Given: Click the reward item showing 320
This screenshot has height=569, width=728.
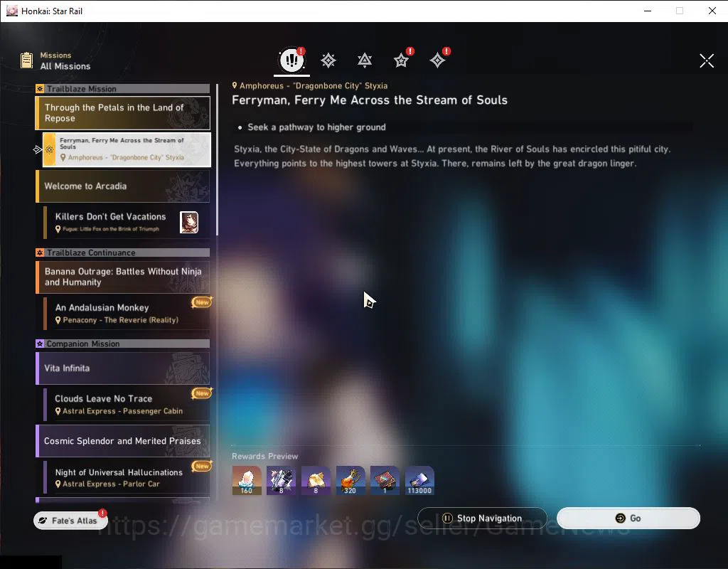Looking at the screenshot, I should pyautogui.click(x=350, y=480).
